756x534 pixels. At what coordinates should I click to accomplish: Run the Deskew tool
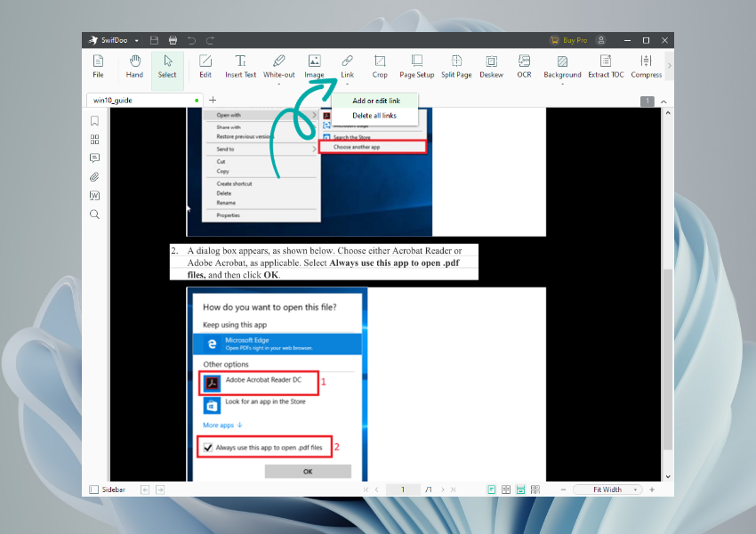[x=491, y=66]
